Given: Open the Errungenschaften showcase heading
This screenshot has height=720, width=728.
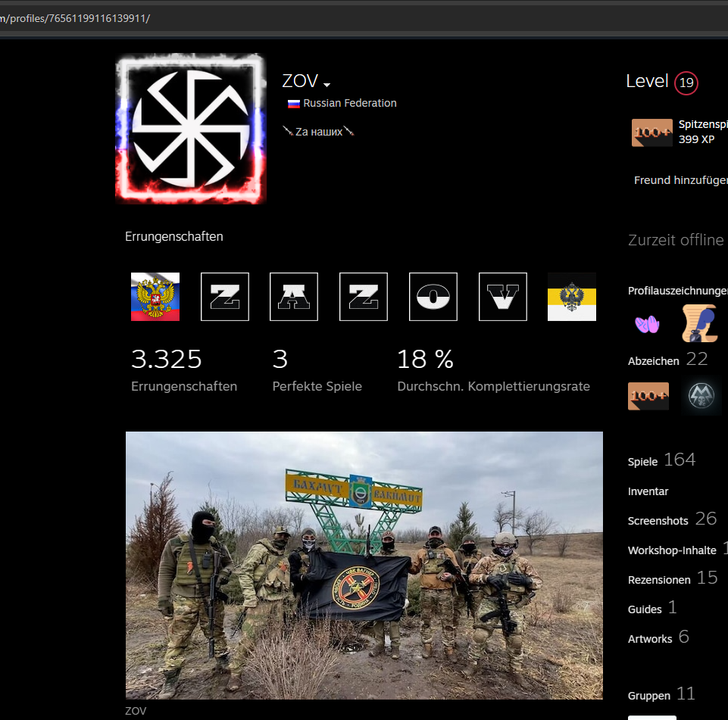Looking at the screenshot, I should tap(174, 236).
